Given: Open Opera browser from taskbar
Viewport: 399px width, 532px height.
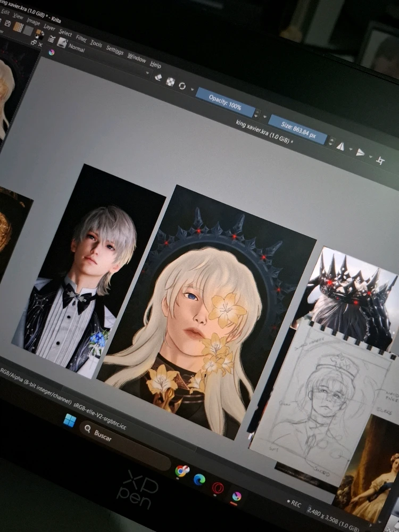Looking at the screenshot, I should [x=218, y=488].
